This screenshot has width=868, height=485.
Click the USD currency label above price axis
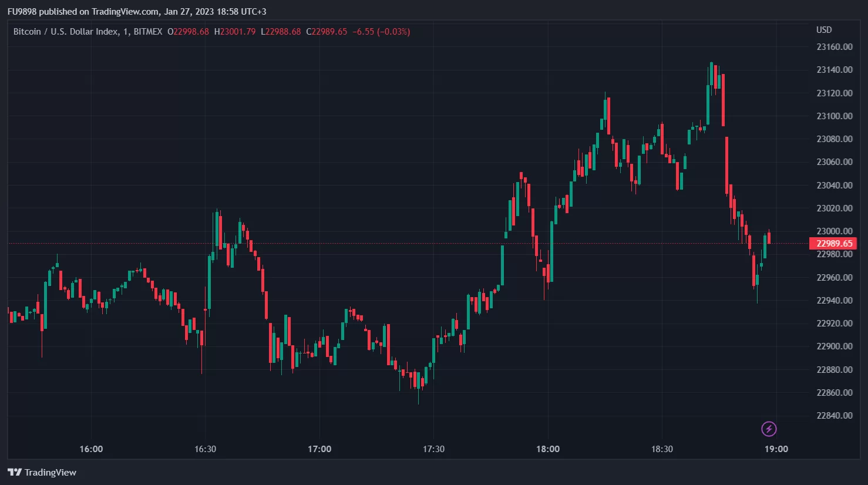[x=824, y=30]
